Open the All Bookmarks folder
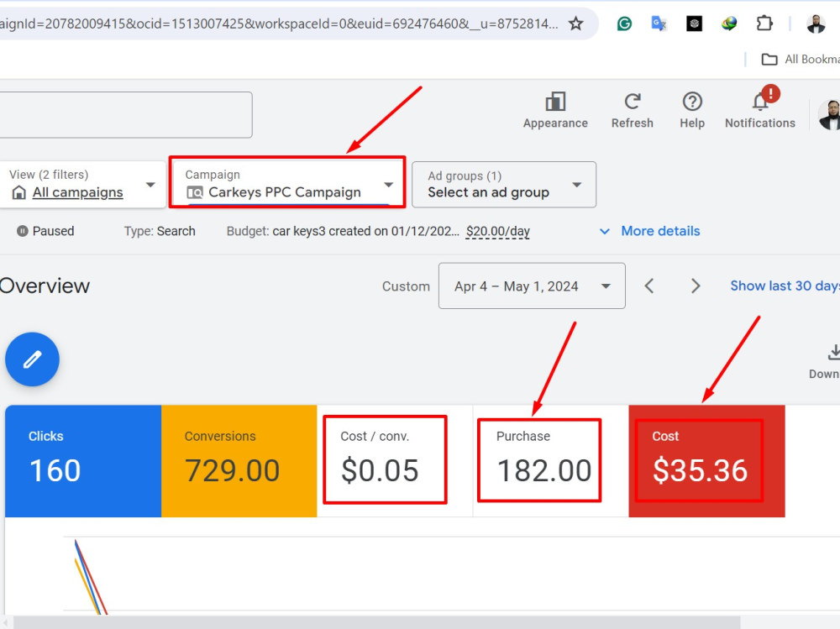The width and height of the screenshot is (840, 629). coord(801,59)
